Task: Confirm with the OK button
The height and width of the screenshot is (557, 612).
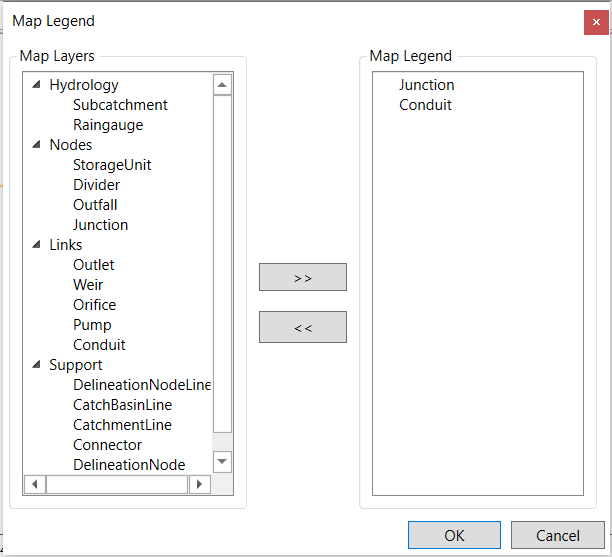Action: coord(454,535)
